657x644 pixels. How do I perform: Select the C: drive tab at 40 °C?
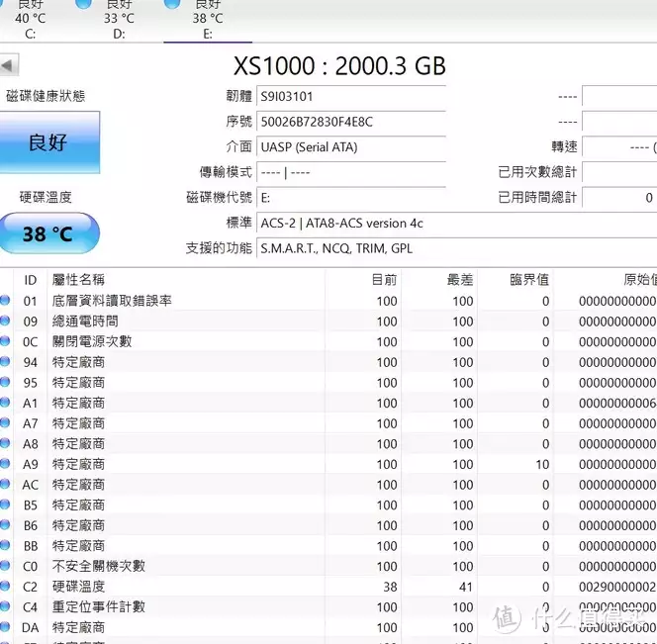[x=30, y=20]
